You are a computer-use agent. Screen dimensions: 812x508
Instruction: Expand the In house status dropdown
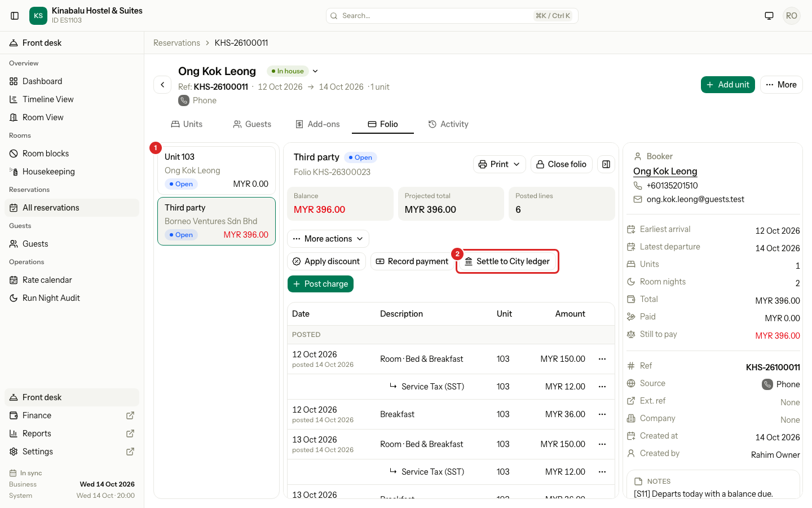point(315,71)
